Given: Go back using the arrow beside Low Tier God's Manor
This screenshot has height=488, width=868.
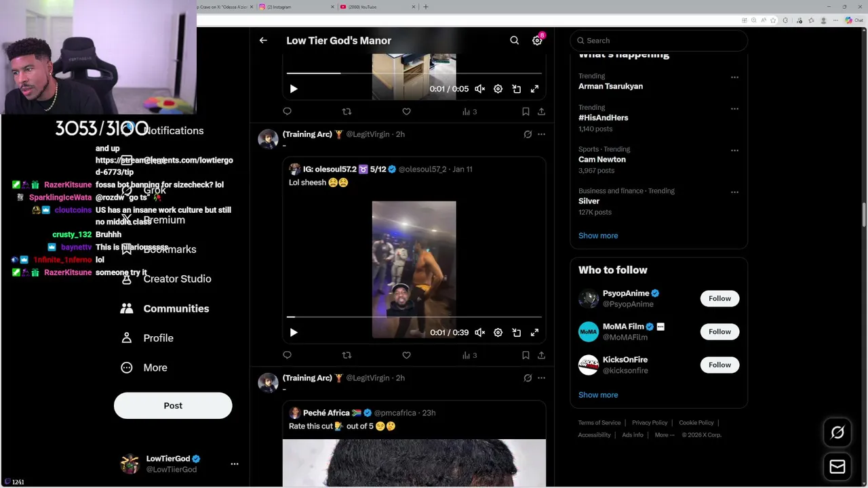Looking at the screenshot, I should point(263,41).
